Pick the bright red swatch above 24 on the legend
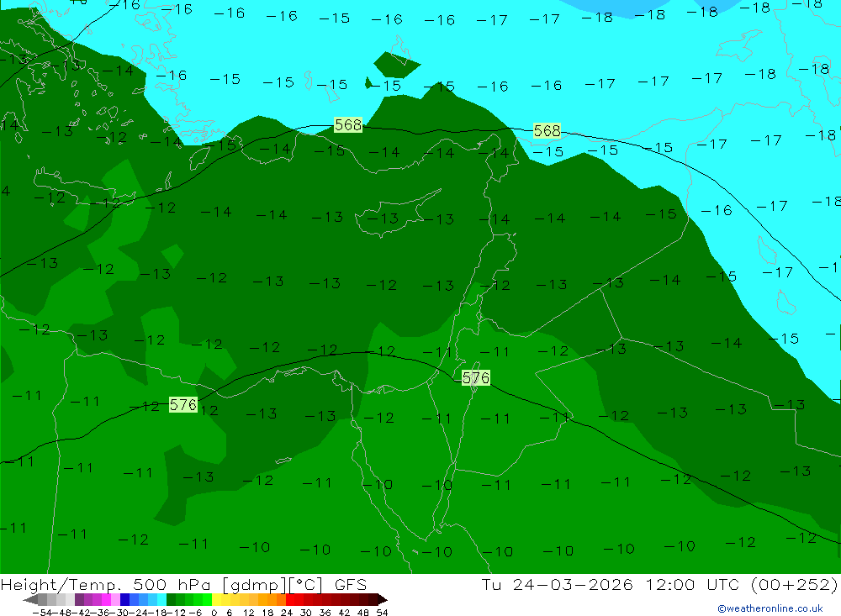Viewport: 841px width, 616px height. coord(290,599)
